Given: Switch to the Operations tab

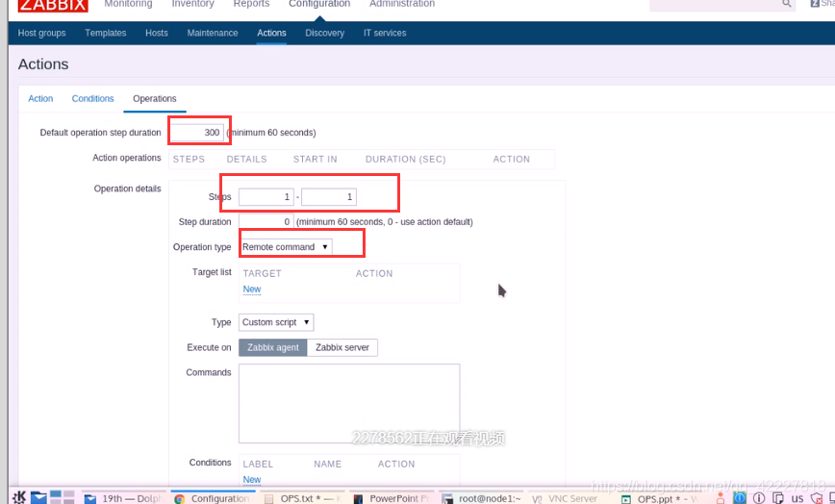Looking at the screenshot, I should point(155,99).
